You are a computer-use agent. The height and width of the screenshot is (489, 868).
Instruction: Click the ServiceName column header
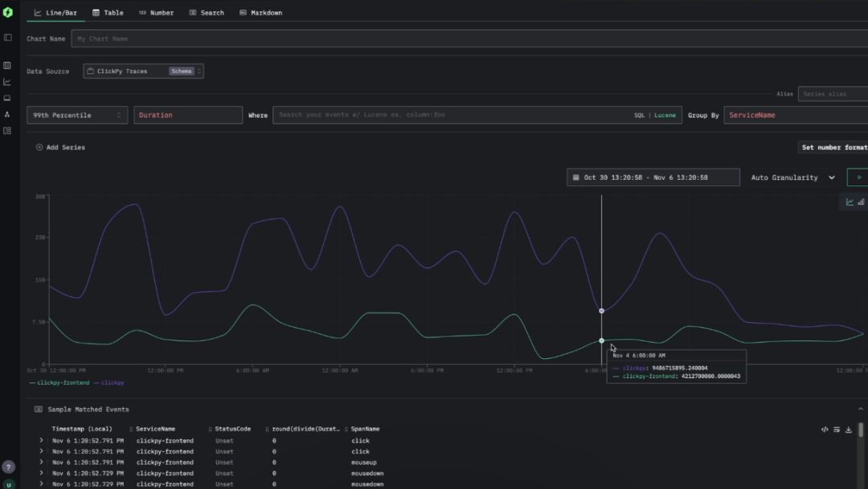point(156,430)
